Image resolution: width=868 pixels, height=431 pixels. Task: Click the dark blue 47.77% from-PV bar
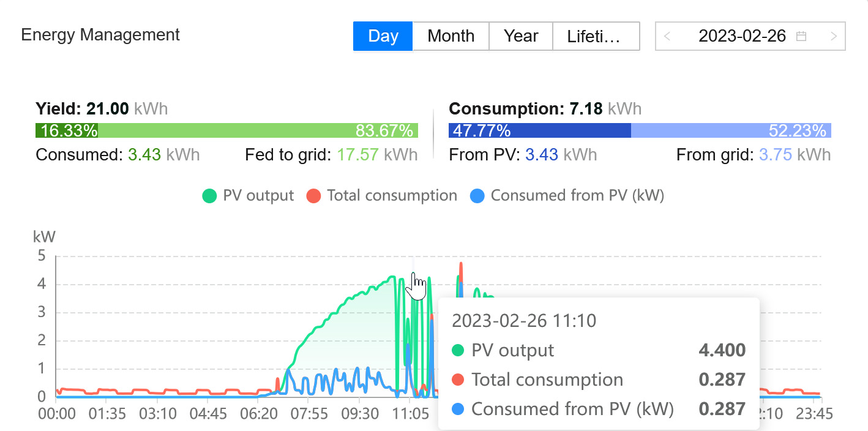coord(539,130)
